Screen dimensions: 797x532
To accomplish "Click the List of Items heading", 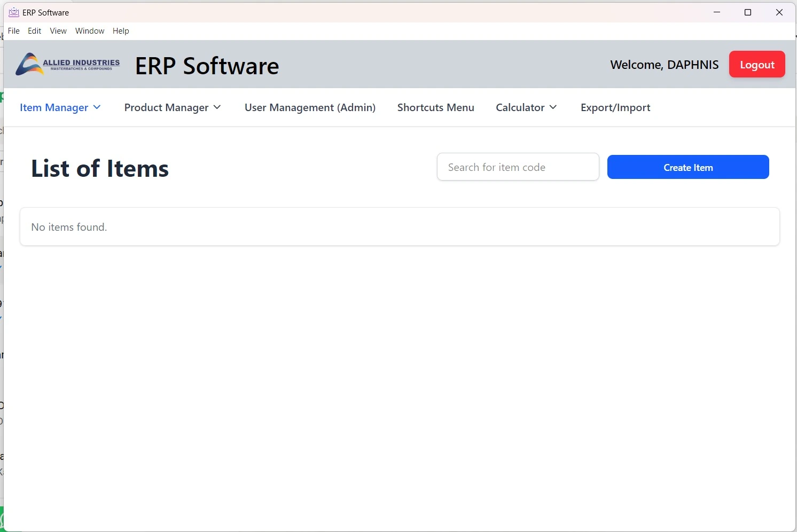I will click(x=100, y=168).
